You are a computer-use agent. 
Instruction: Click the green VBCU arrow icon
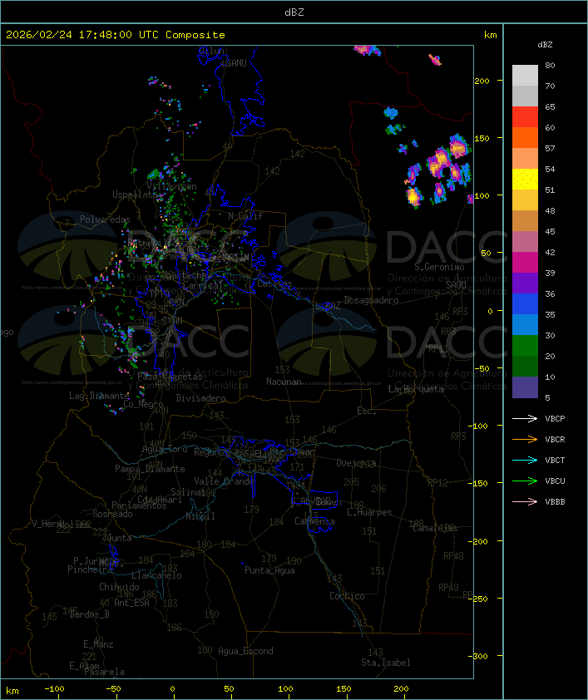(525, 481)
